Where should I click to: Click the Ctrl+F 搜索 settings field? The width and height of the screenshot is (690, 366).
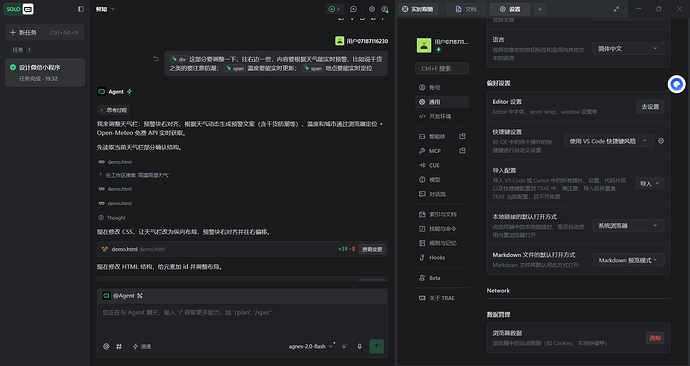(442, 69)
